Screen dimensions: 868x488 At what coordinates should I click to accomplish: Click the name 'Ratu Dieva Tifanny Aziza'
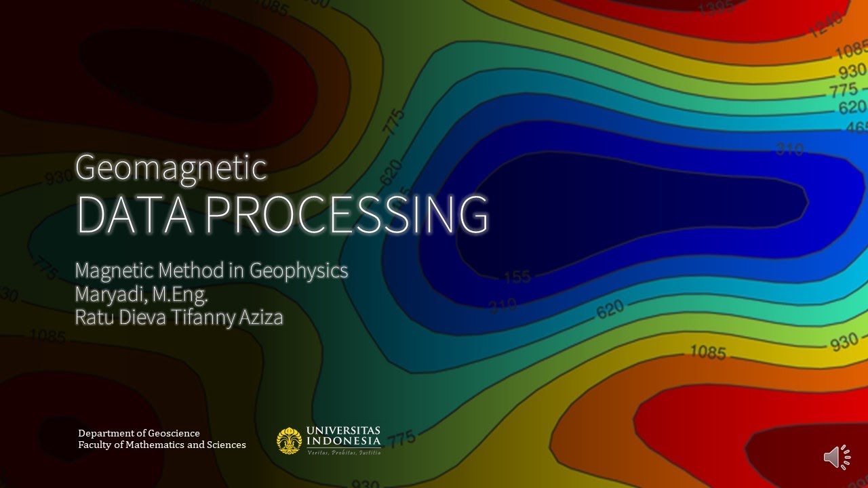point(179,317)
